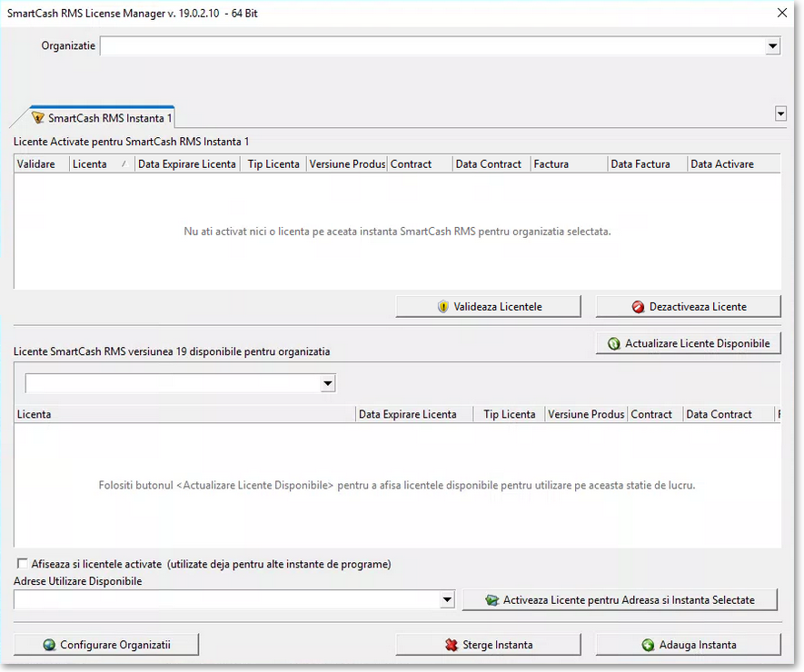Image resolution: width=804 pixels, height=672 pixels.
Task: Sort by Data Factura column header
Action: (647, 164)
